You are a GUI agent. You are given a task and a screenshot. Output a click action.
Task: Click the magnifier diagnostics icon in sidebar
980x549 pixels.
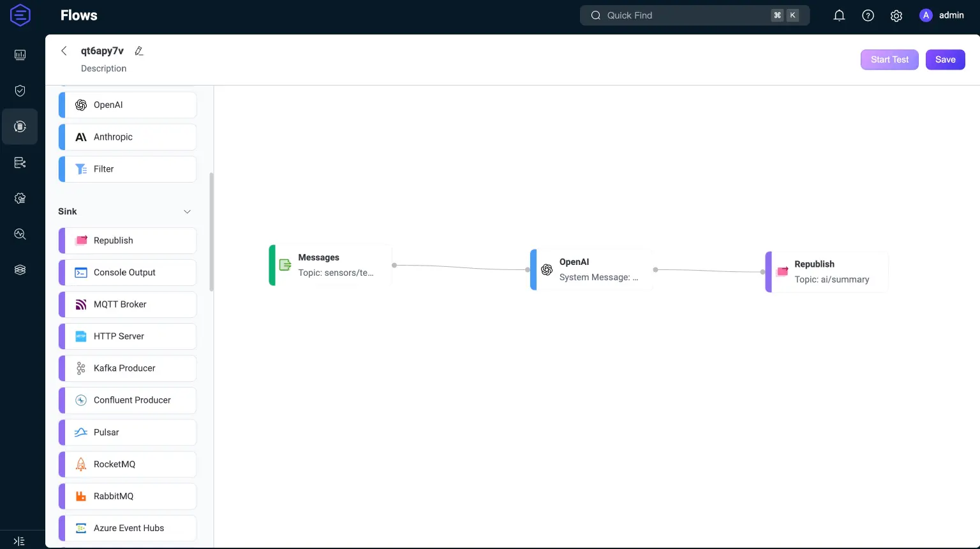coord(20,234)
